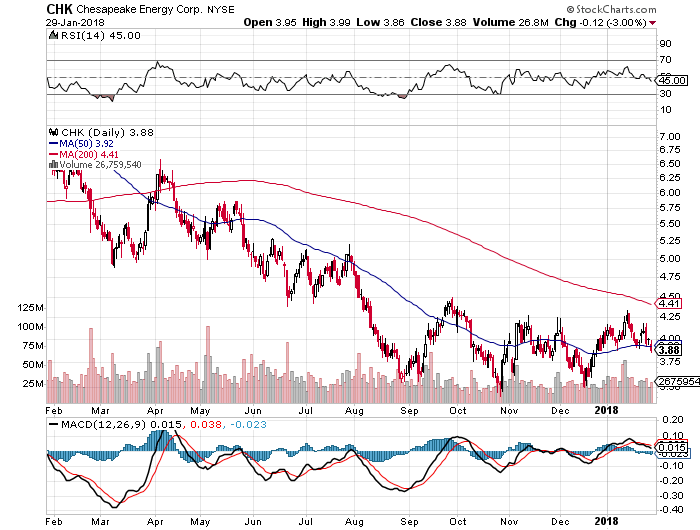The image size is (700, 530).
Task: Click the Close 3.88 value
Action: coord(438,22)
